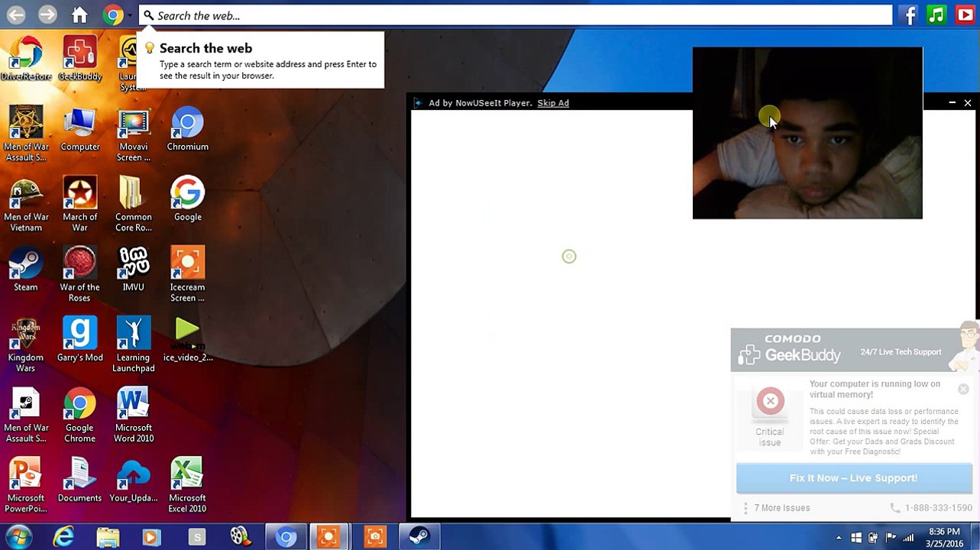Open the Windows Start menu
Image resolution: width=980 pixels, height=550 pixels.
[x=18, y=537]
